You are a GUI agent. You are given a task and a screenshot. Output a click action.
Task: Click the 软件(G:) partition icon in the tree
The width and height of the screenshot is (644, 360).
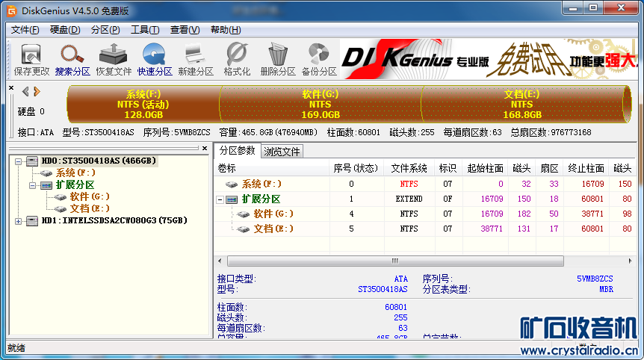pos(60,197)
